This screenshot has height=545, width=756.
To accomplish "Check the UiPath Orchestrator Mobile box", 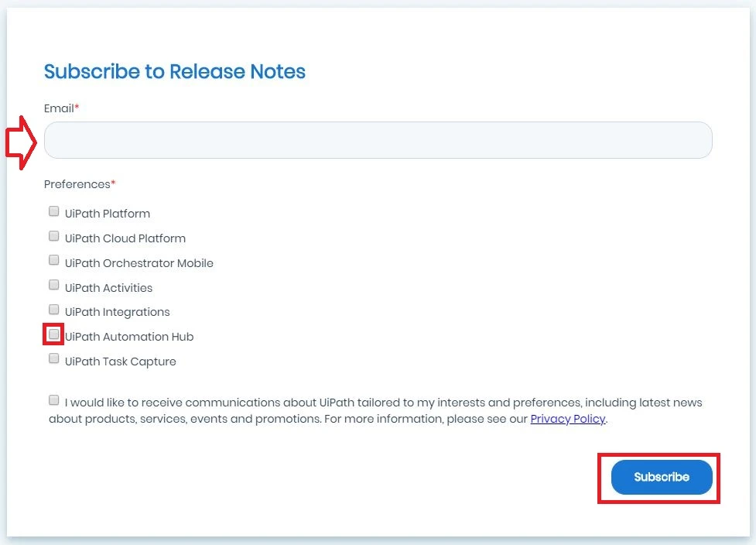I will click(x=54, y=260).
